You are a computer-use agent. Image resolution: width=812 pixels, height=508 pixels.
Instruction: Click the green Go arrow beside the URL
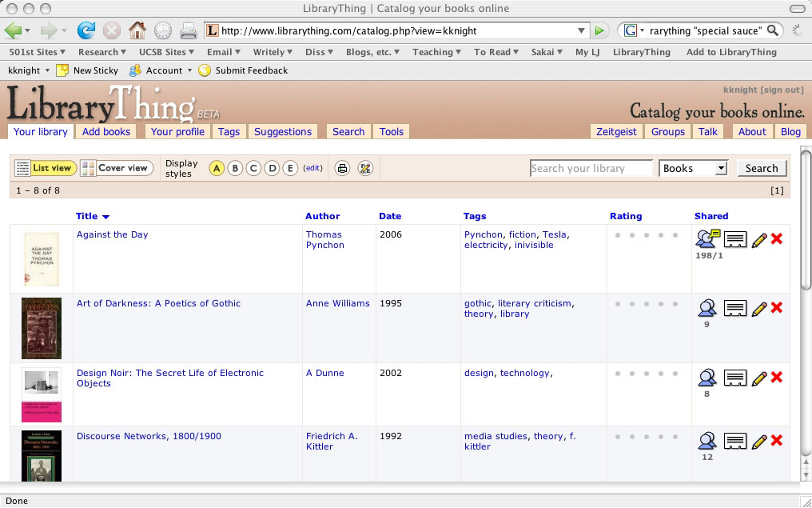click(599, 31)
